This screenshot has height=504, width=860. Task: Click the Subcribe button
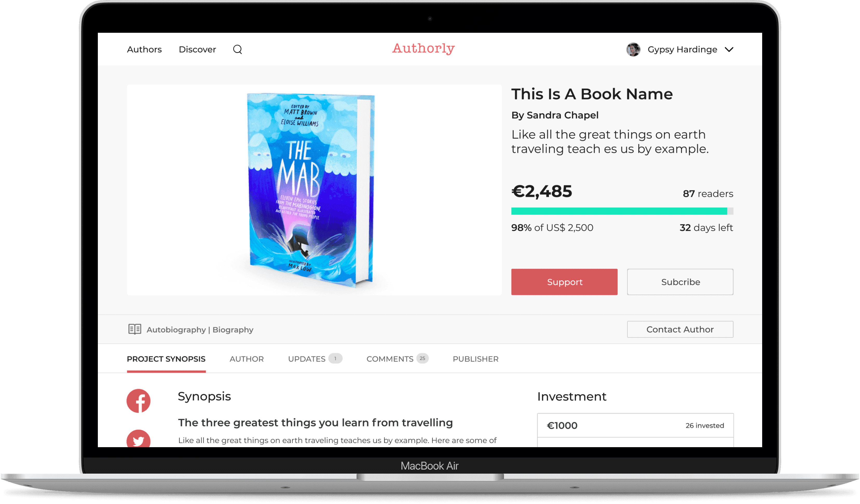pyautogui.click(x=680, y=282)
